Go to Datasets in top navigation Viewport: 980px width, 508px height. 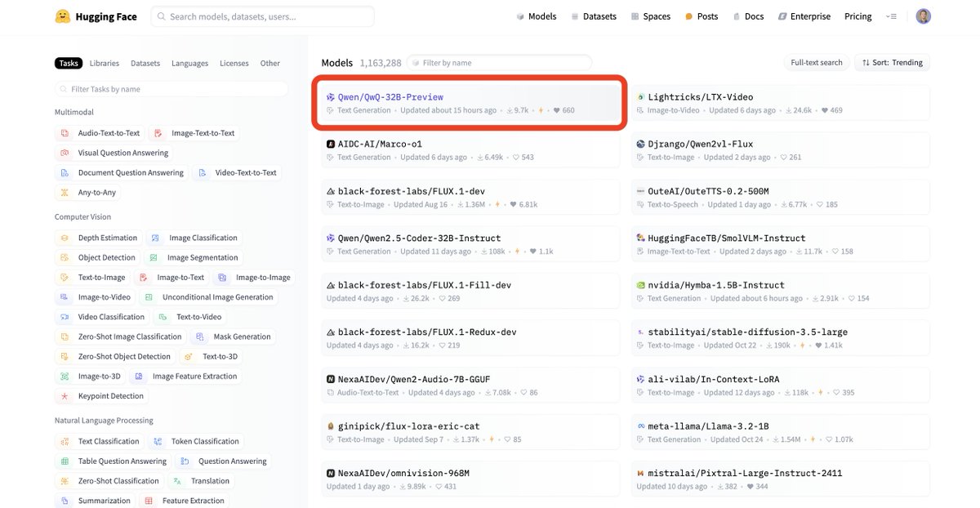(594, 16)
